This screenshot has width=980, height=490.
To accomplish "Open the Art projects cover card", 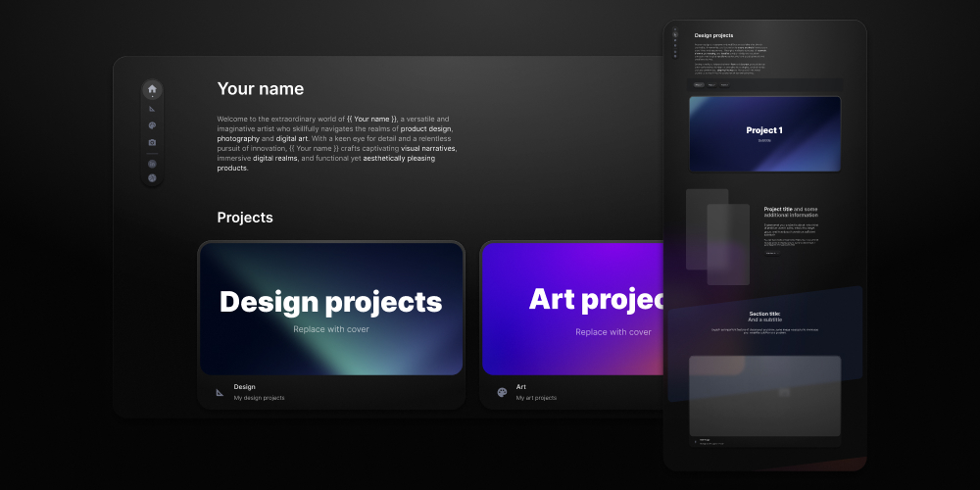I will click(x=573, y=309).
